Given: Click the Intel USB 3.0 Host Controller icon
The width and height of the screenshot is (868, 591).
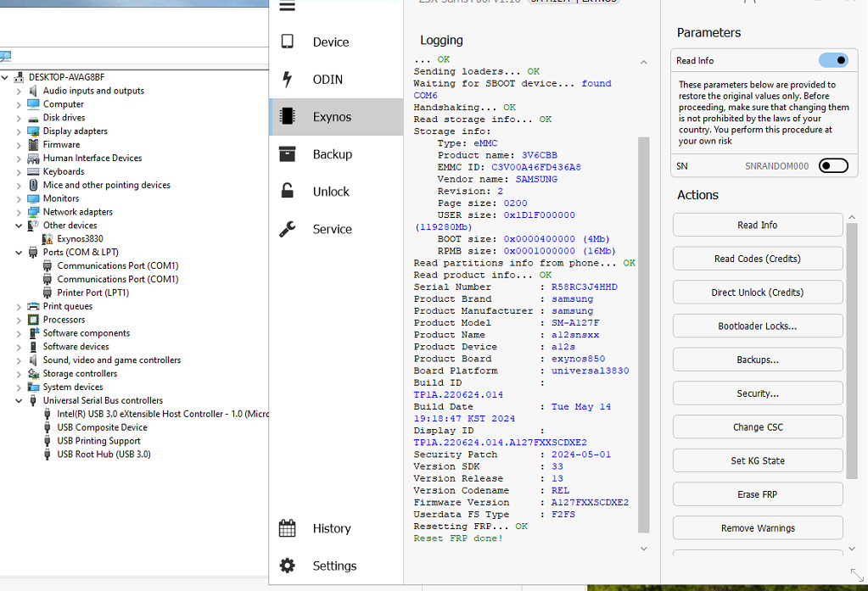Looking at the screenshot, I should [x=48, y=414].
